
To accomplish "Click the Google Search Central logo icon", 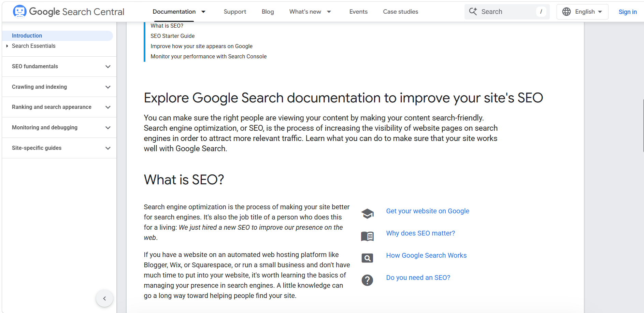I will (19, 11).
